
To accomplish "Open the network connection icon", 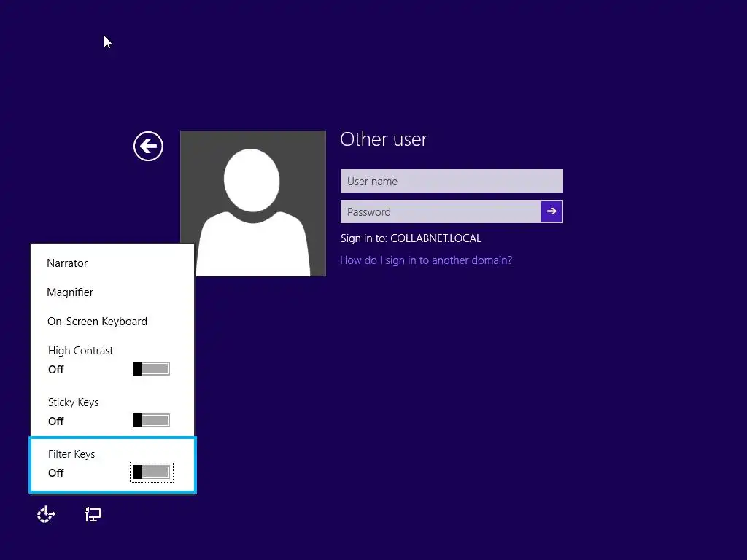I will point(93,514).
